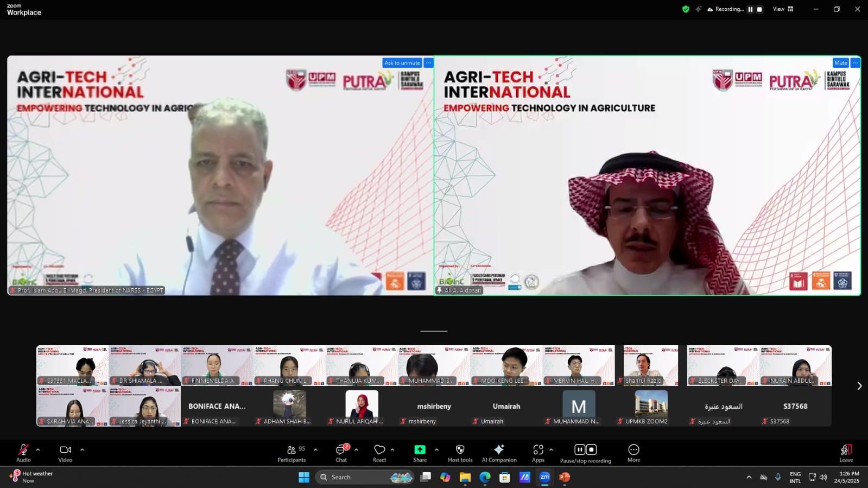Select PHANG CHUN participant thumbnail
Screen dimensions: 868x488
(x=289, y=365)
